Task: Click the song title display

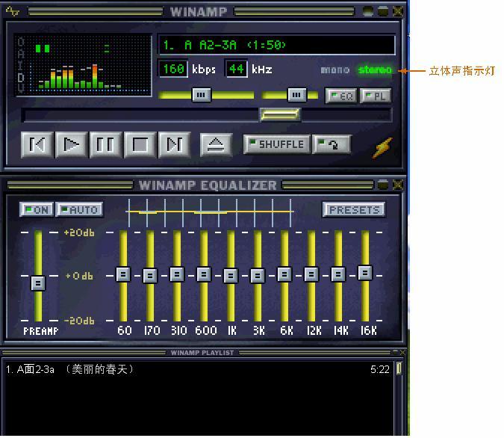Action: coord(276,45)
